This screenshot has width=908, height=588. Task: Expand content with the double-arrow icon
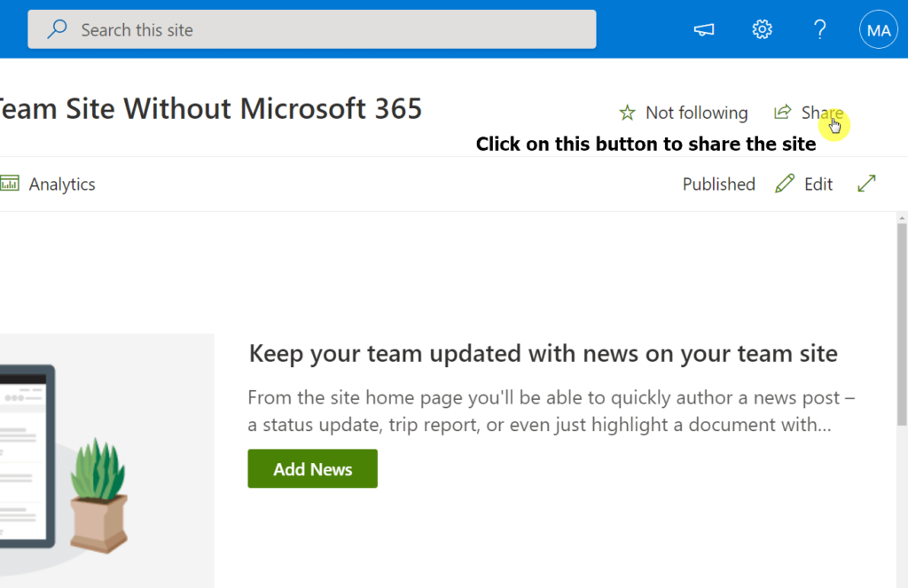pos(867,184)
